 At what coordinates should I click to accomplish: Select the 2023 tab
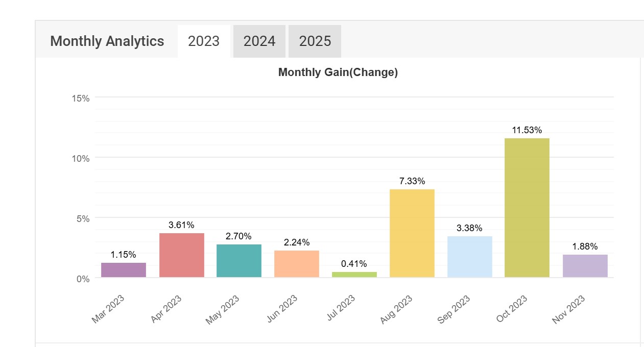point(203,41)
